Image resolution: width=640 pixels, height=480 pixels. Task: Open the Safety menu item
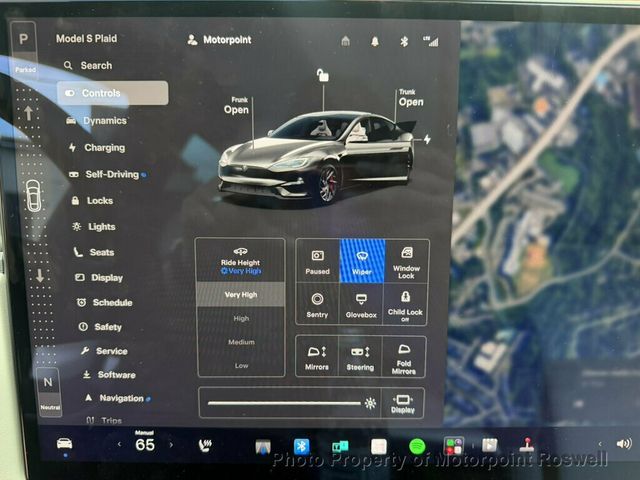(100, 327)
